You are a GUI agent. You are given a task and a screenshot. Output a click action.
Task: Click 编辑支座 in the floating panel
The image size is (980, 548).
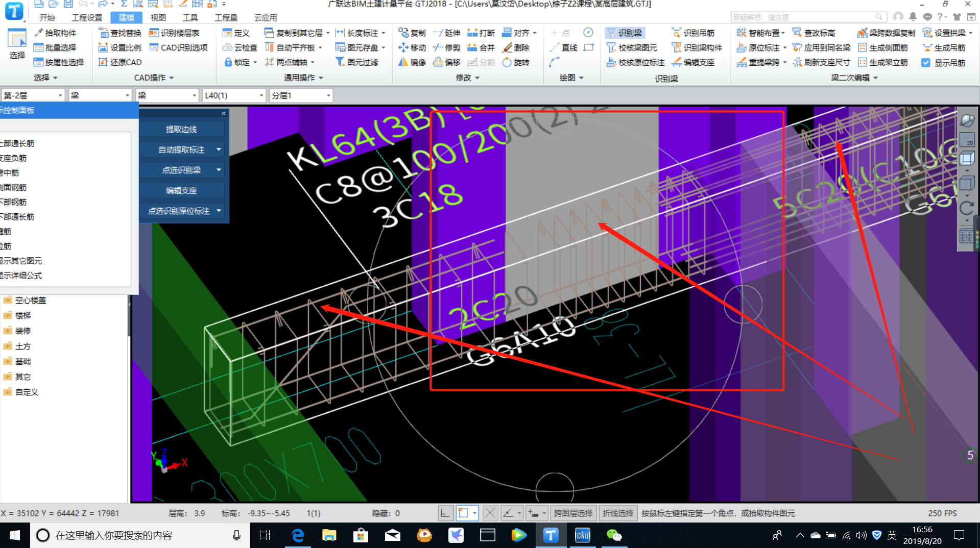pos(181,190)
